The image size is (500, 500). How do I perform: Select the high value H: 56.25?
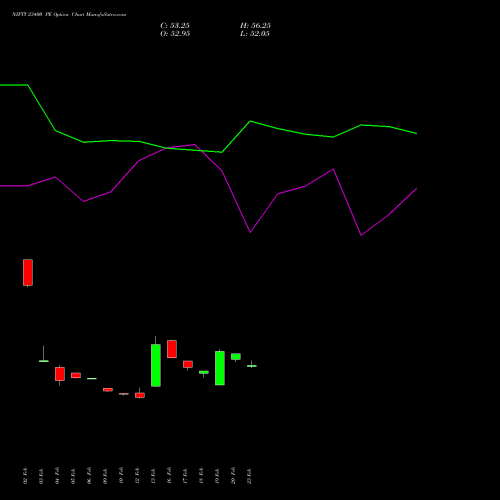point(255,26)
